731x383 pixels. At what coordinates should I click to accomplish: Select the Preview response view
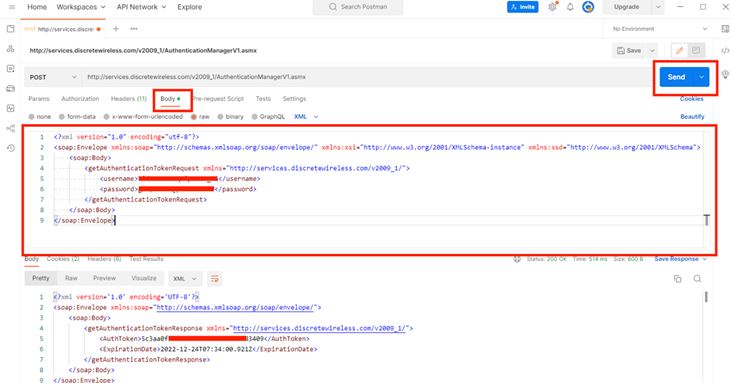[x=104, y=278]
